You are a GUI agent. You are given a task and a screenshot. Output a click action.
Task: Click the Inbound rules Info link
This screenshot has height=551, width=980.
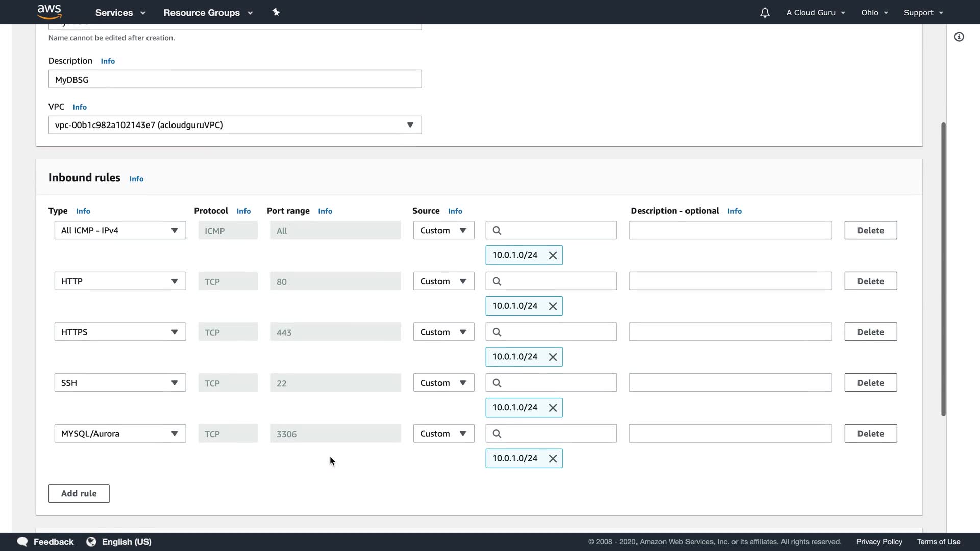(136, 179)
